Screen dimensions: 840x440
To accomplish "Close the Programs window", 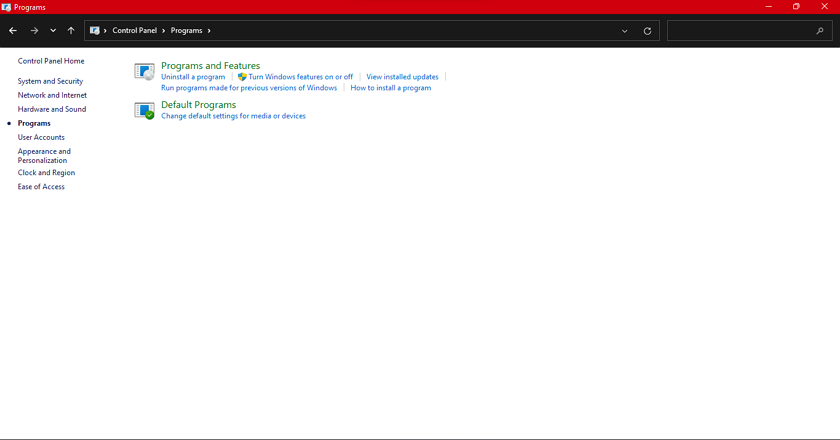I will tap(824, 7).
